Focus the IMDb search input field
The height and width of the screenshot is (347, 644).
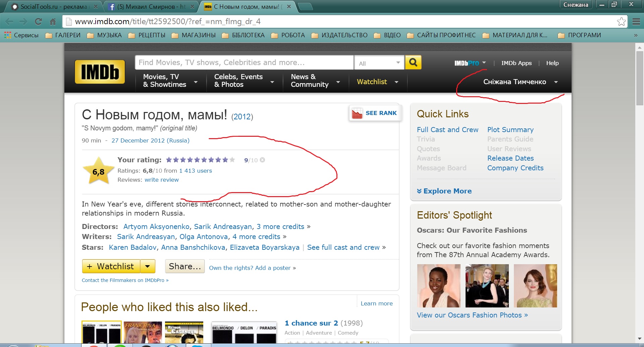click(244, 62)
